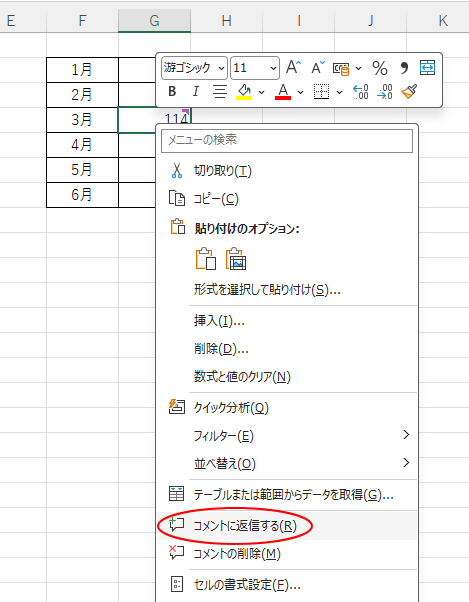Click the format cells icon

click(177, 584)
